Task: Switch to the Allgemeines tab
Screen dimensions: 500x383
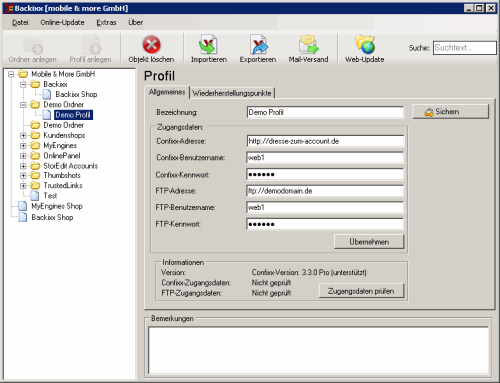Action: [167, 92]
